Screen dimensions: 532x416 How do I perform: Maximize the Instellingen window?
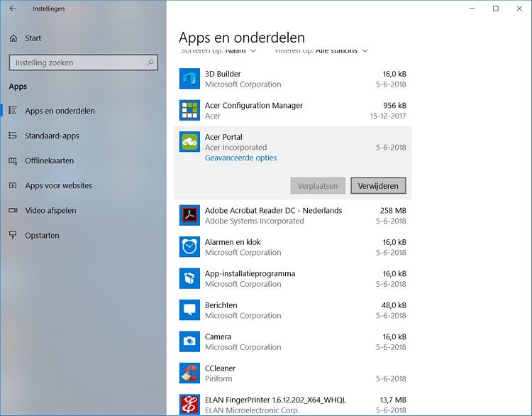pyautogui.click(x=496, y=9)
